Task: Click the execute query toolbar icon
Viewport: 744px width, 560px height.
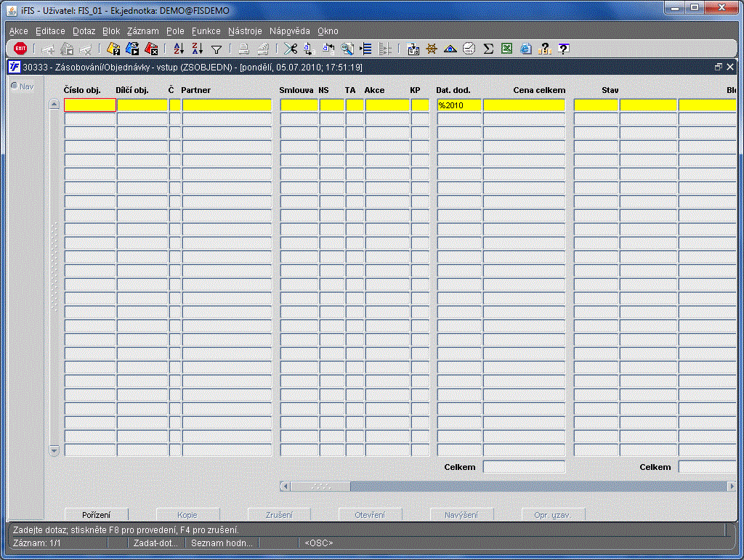Action: (132, 49)
